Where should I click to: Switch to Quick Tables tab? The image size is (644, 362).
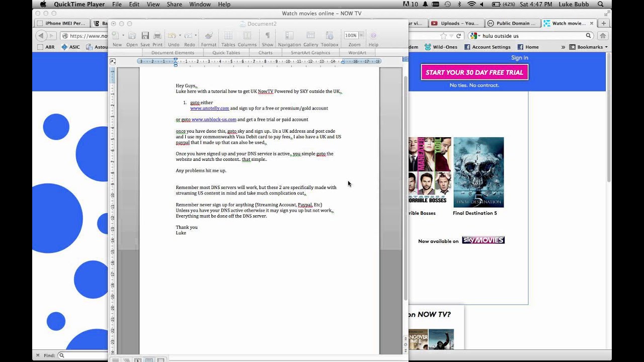click(x=226, y=53)
